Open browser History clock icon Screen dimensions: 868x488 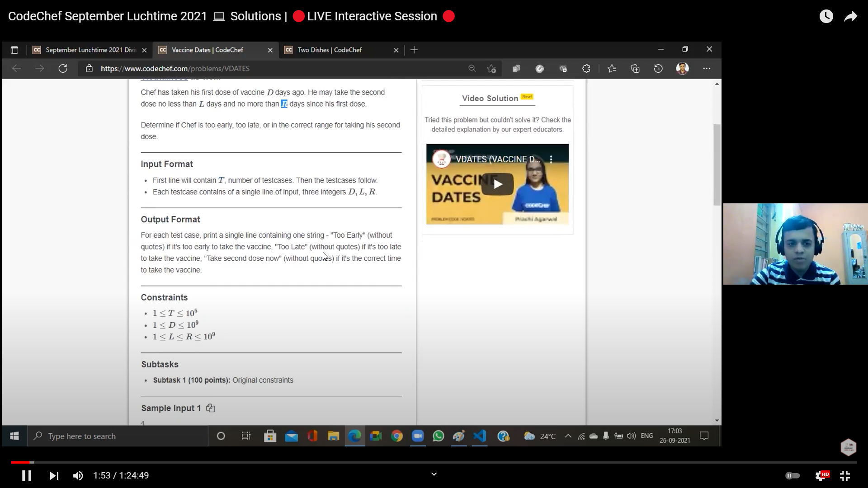click(x=658, y=68)
